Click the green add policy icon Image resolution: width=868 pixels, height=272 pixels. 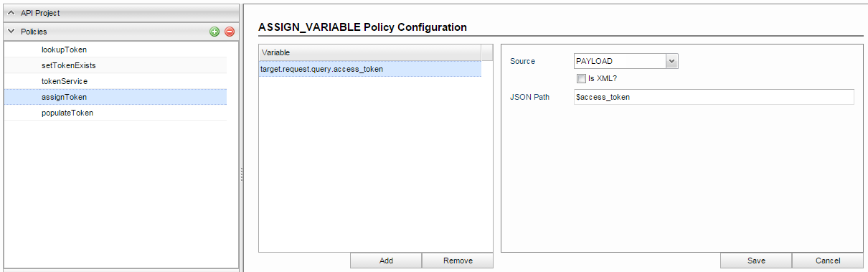tap(214, 32)
